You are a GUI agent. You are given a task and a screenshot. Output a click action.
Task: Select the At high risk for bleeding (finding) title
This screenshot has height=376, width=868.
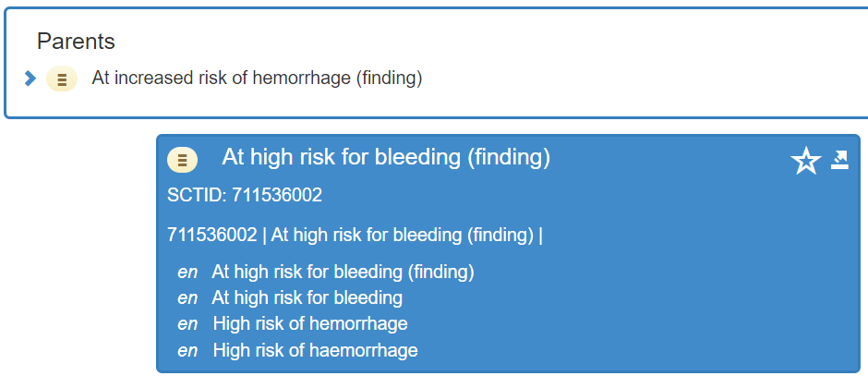386,158
